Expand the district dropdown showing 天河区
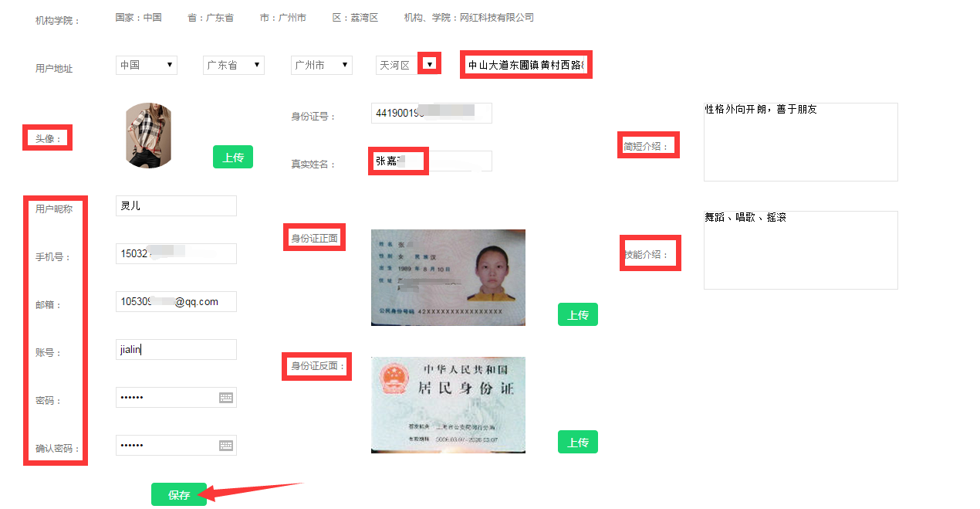Viewport: 980px width, 509px height. pyautogui.click(x=407, y=65)
